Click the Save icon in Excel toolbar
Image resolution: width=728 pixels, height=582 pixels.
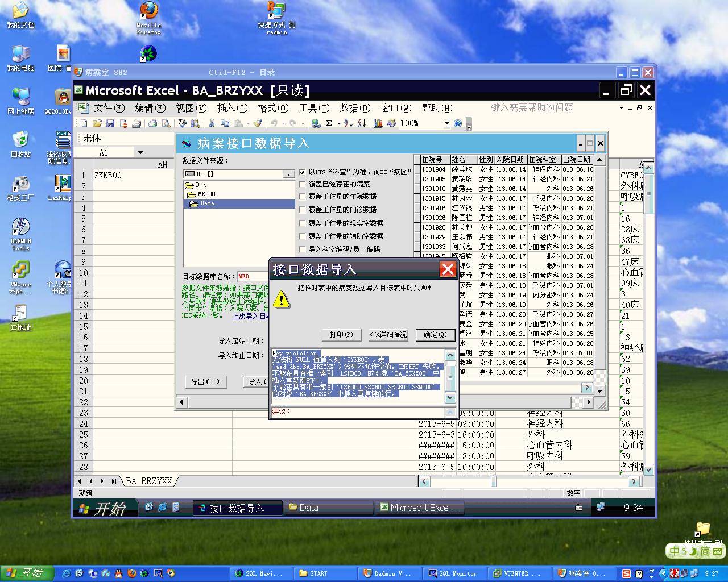click(110, 123)
